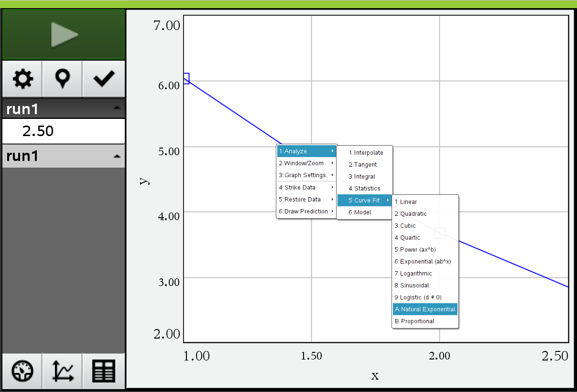This screenshot has height=392, width=577.
Task: Select Natural Exponential curve fit
Action: point(425,309)
